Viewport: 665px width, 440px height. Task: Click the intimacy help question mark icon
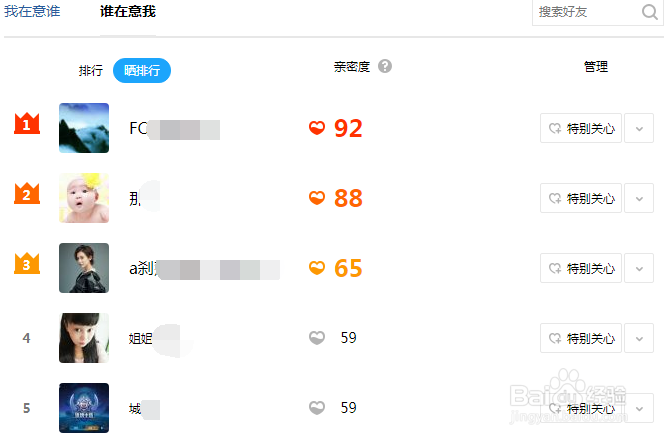tap(385, 67)
